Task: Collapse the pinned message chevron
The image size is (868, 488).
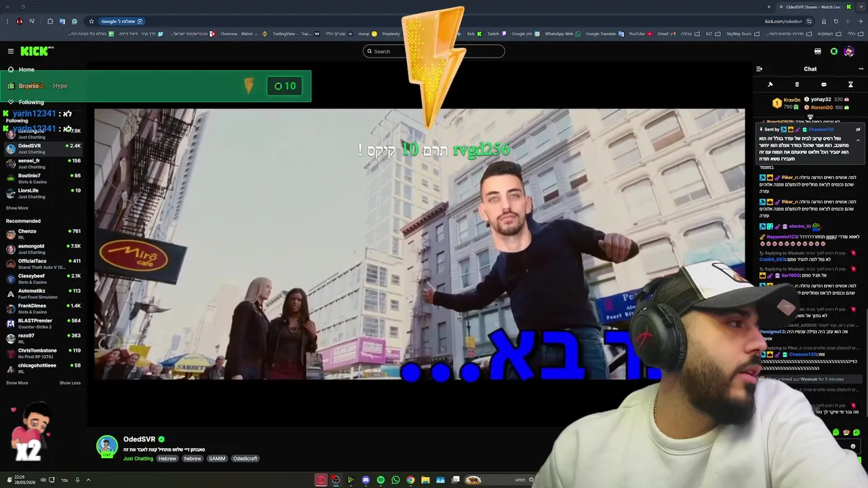Action: pos(858,140)
